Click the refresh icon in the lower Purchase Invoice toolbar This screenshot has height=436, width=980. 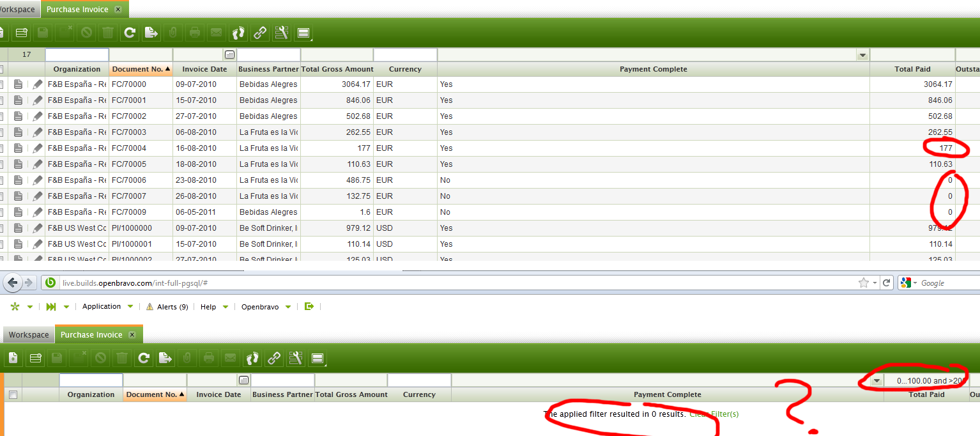click(144, 358)
